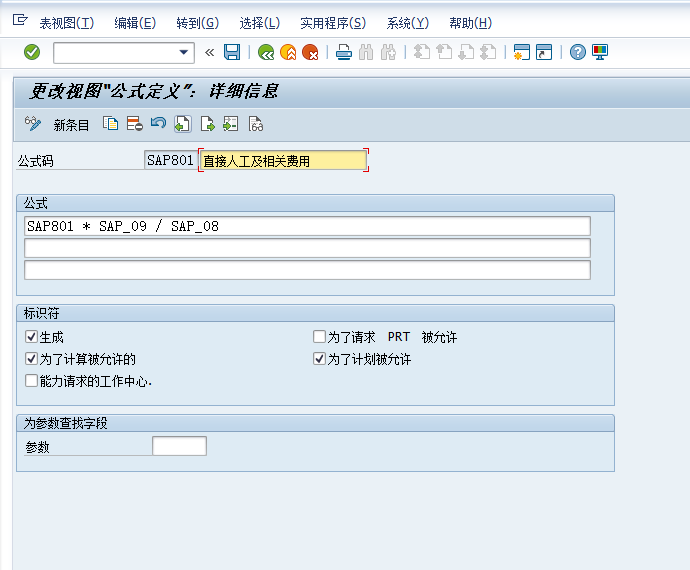Open Find with binoculars icon
The width and height of the screenshot is (690, 570).
[366, 52]
